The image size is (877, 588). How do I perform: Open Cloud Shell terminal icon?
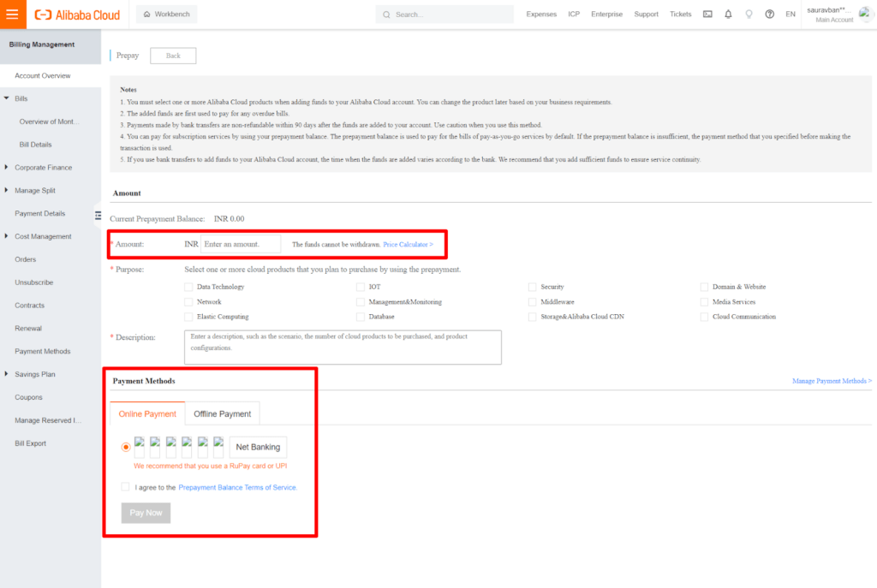point(707,15)
